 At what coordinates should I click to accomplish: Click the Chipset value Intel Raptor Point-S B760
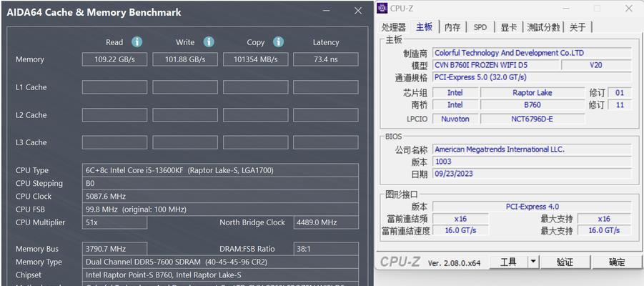[x=220, y=275]
